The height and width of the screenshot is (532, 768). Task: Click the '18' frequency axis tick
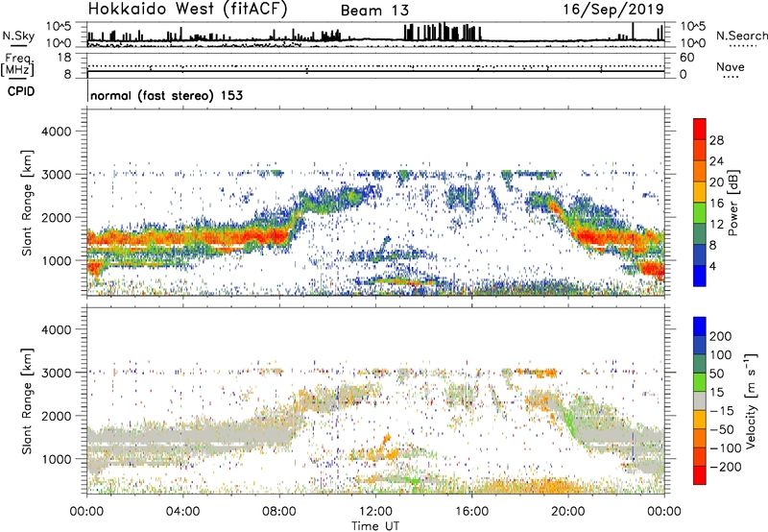64,58
